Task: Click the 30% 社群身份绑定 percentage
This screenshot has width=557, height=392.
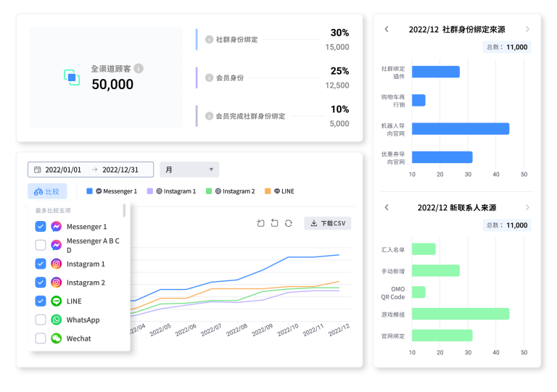Action: [339, 33]
